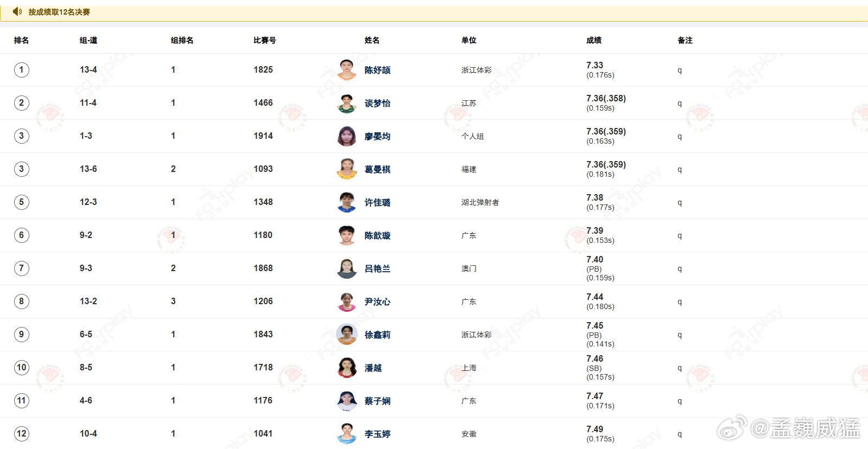Image resolution: width=868 pixels, height=449 pixels.
Task: Click bib number 1825
Action: point(263,69)
